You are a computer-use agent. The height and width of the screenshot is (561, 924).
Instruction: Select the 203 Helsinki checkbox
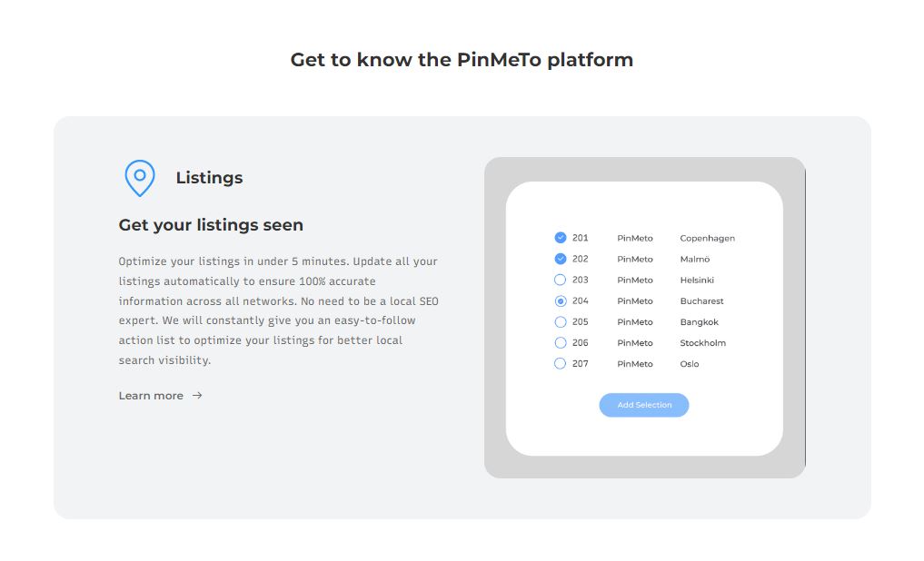click(561, 280)
